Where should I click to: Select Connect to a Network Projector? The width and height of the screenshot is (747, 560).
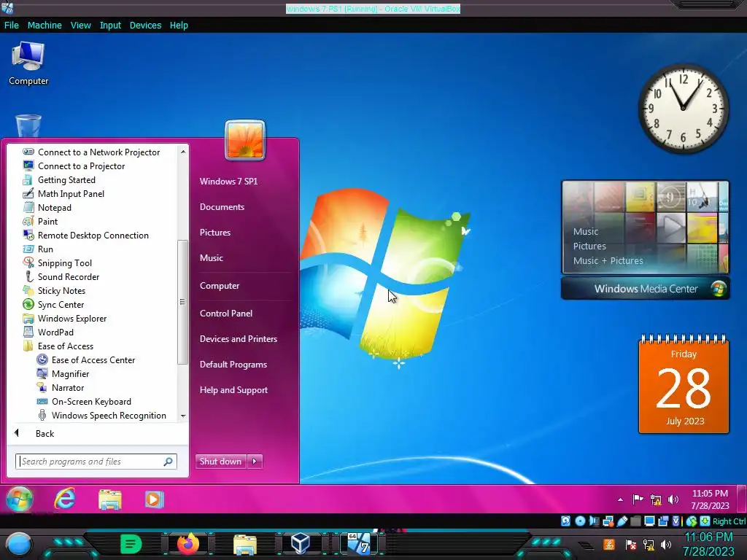(x=98, y=152)
